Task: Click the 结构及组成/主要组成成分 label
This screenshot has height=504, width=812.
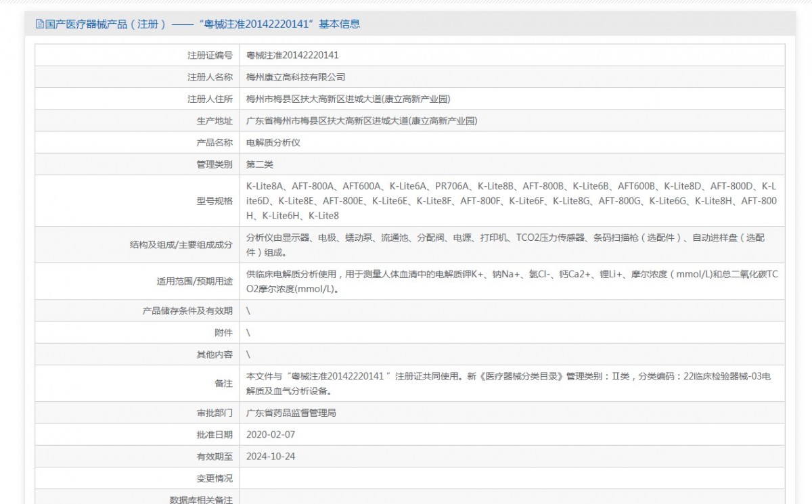Action: click(181, 245)
